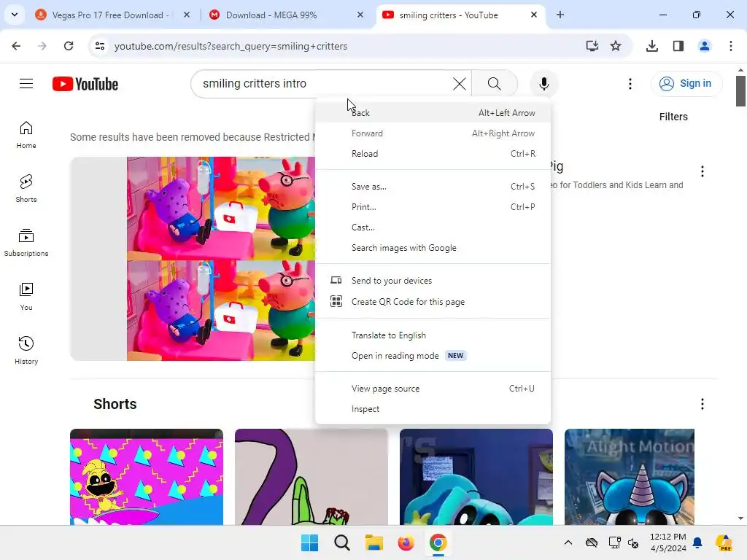This screenshot has width=747, height=560.
Task: Choose Create QR Code for this page
Action: [433, 301]
